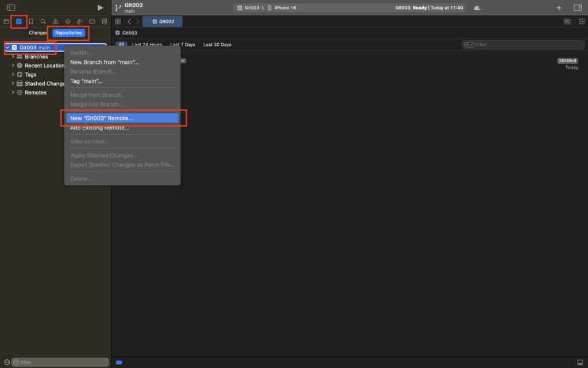Toggle the inspector panel icon
588x368 pixels.
(578, 7)
